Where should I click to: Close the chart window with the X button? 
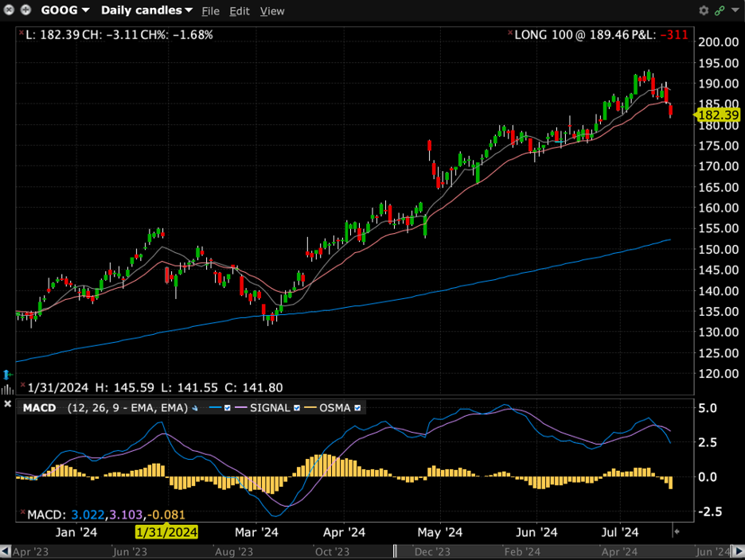pyautogui.click(x=9, y=10)
